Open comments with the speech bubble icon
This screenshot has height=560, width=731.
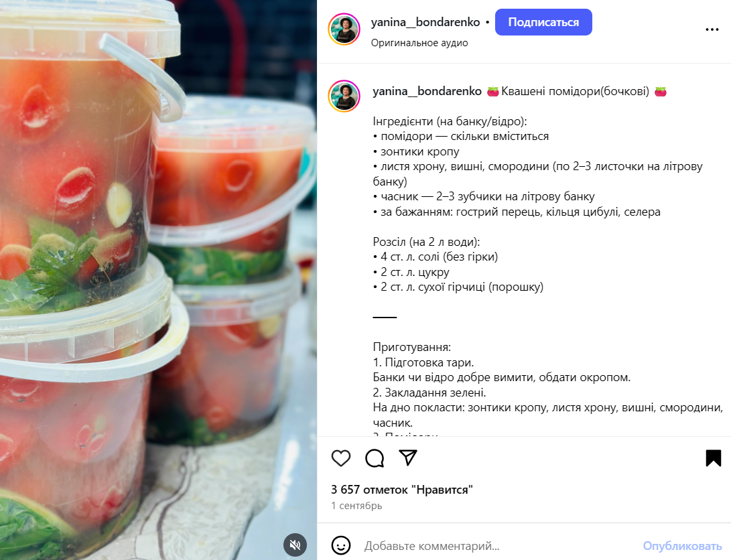pyautogui.click(x=375, y=458)
